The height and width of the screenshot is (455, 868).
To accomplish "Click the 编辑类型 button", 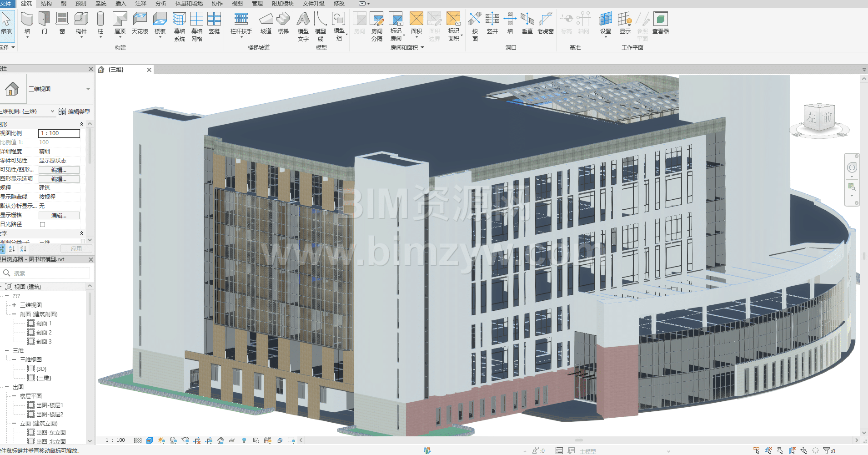I will coord(75,111).
